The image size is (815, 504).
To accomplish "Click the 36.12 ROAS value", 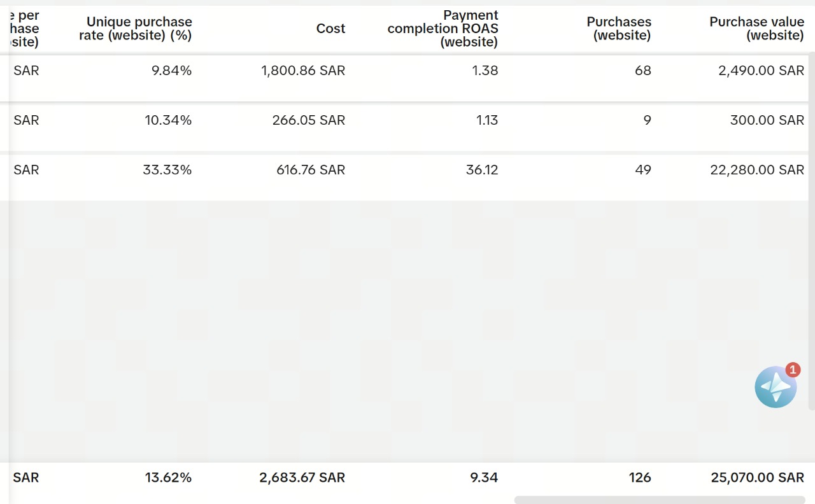I will coord(482,170).
